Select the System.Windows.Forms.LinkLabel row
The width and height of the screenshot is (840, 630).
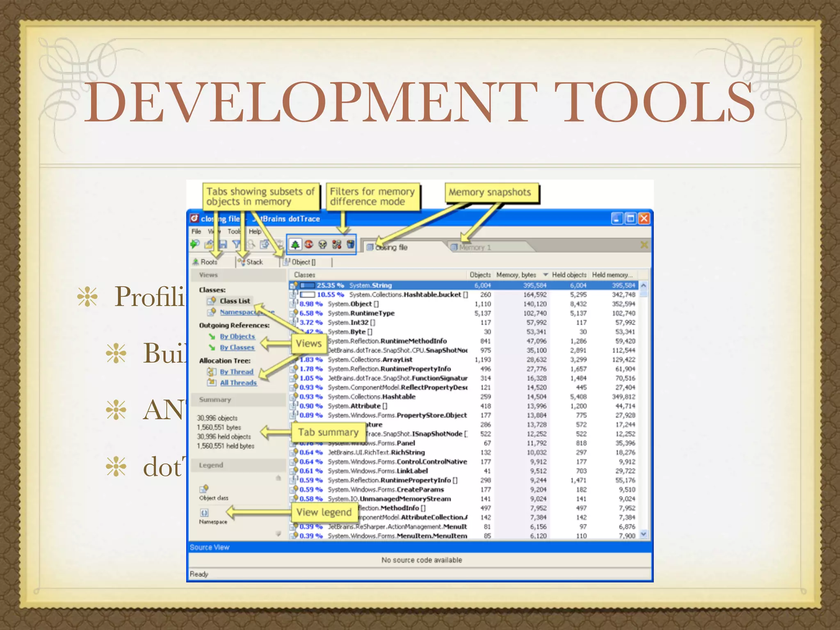pos(463,471)
